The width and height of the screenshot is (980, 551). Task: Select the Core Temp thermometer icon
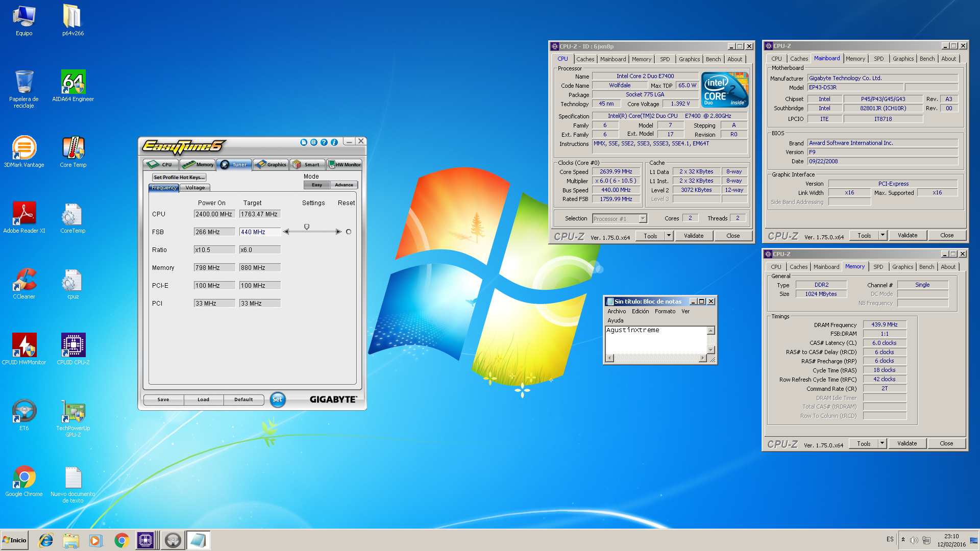tap(73, 152)
